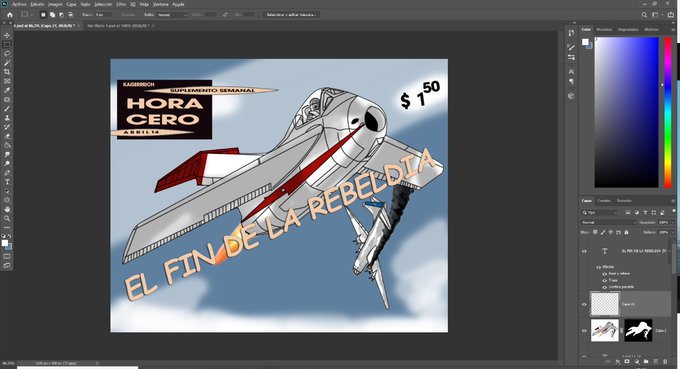Select the Clone Stamp tool

coord(7,118)
